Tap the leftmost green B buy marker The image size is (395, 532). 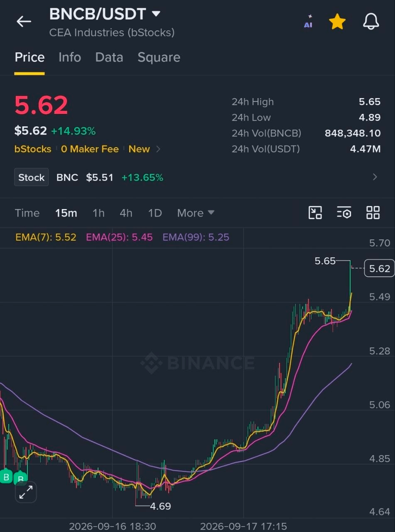[x=6, y=477]
